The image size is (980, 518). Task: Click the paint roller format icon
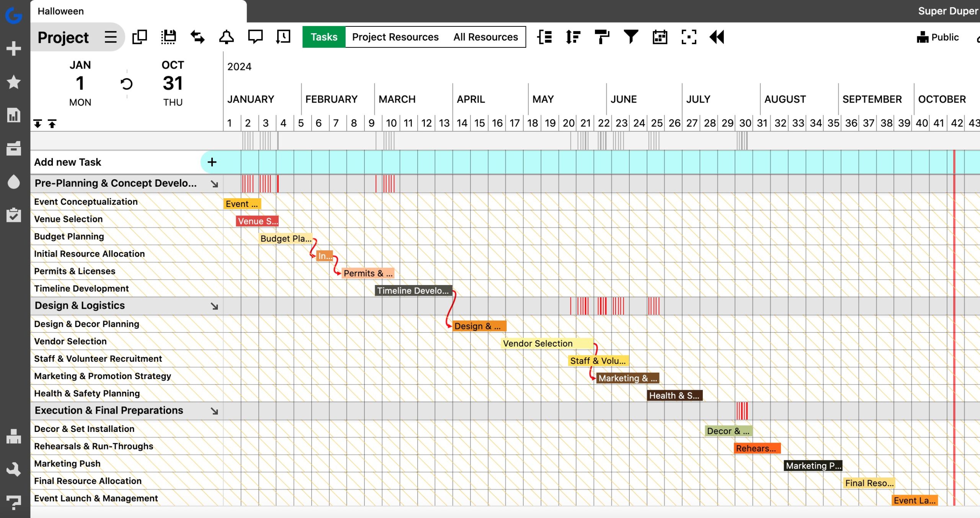[x=602, y=37]
